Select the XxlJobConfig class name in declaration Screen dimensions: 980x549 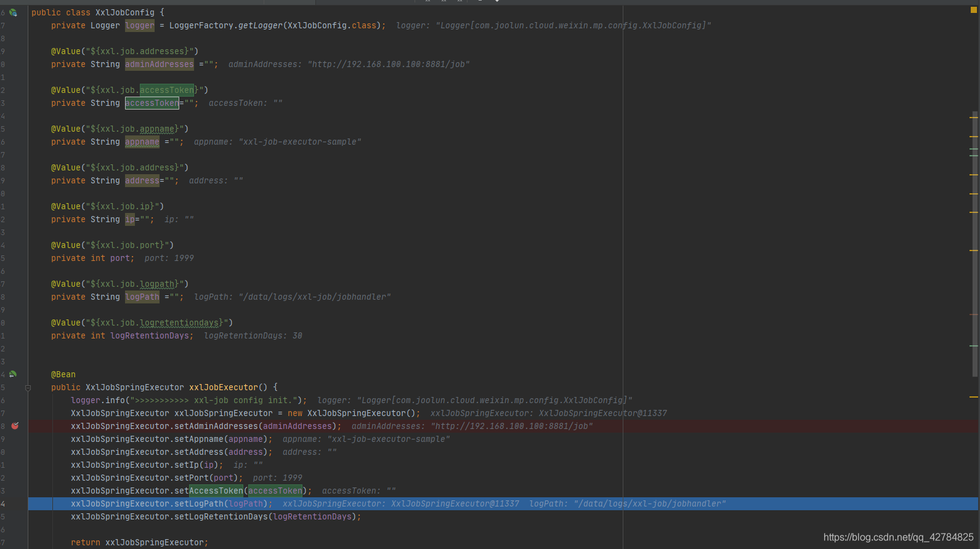coord(125,12)
